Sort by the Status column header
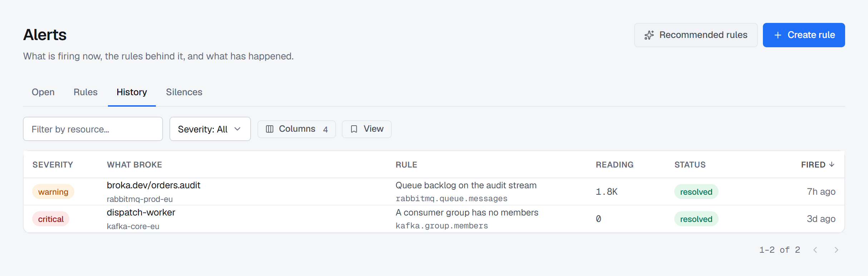868x276 pixels. pyautogui.click(x=690, y=165)
